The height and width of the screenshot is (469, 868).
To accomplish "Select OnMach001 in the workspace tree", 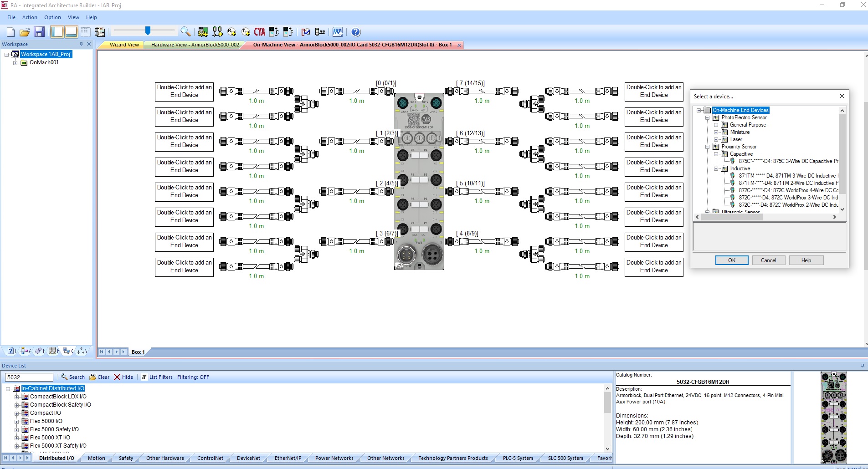I will click(x=44, y=62).
